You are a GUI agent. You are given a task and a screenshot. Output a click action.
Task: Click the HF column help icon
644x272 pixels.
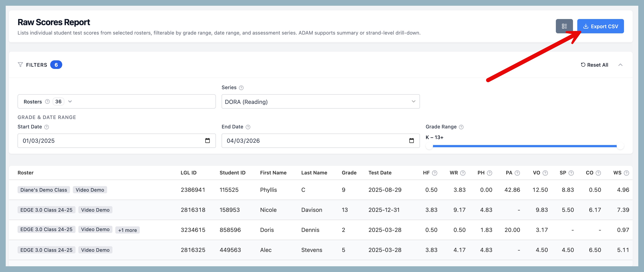pos(434,173)
